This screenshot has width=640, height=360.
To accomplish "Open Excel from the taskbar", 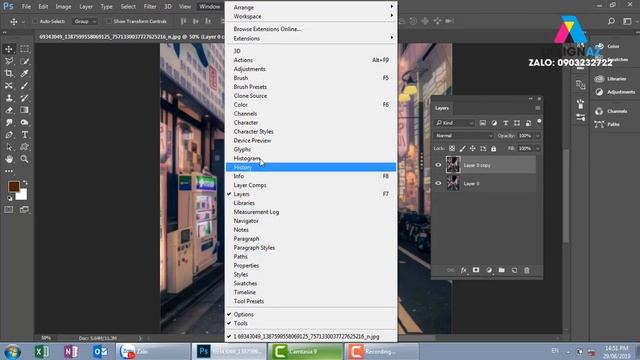I will point(41,351).
